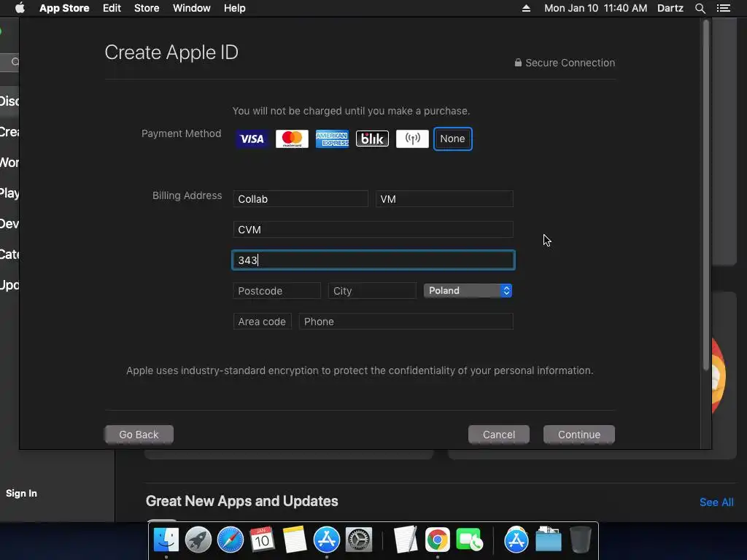Open FaceTime from the Dock
Viewport: 747px width, 560px height.
click(x=469, y=540)
